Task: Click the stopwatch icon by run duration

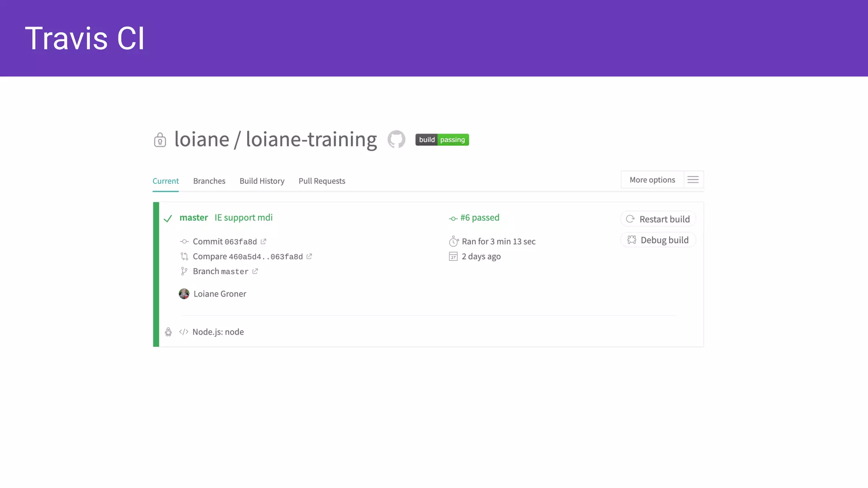Action: 453,241
